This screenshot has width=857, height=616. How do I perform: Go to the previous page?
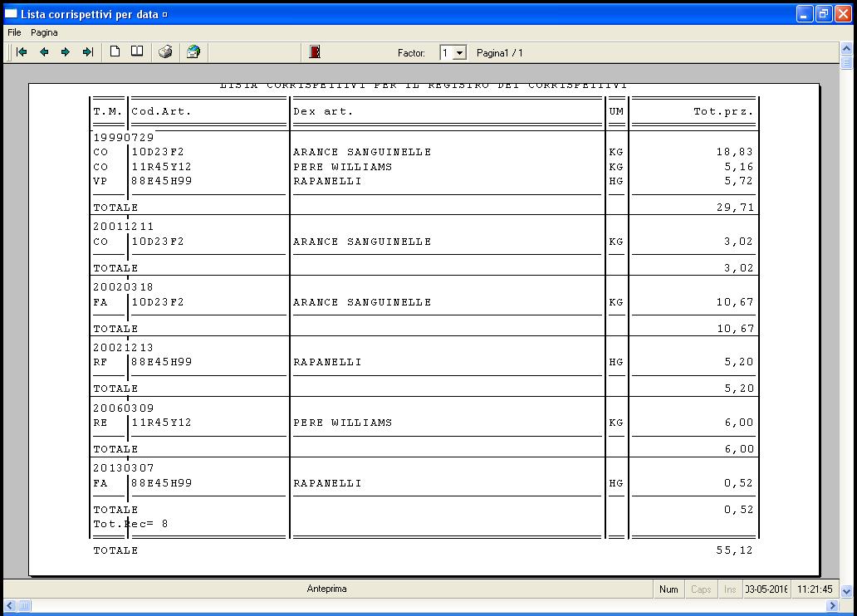[44, 52]
